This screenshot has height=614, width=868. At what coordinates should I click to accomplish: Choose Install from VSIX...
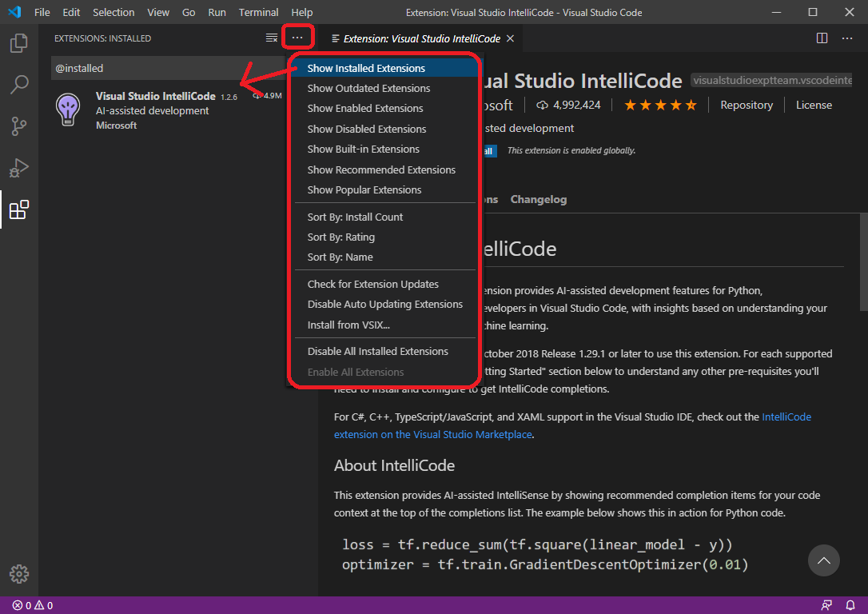[384, 325]
